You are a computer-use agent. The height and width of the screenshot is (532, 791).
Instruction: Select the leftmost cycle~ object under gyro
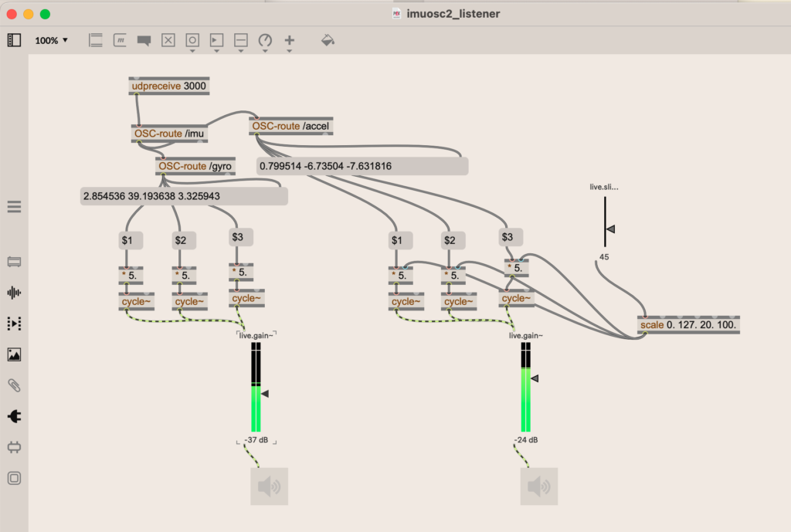[x=136, y=302]
